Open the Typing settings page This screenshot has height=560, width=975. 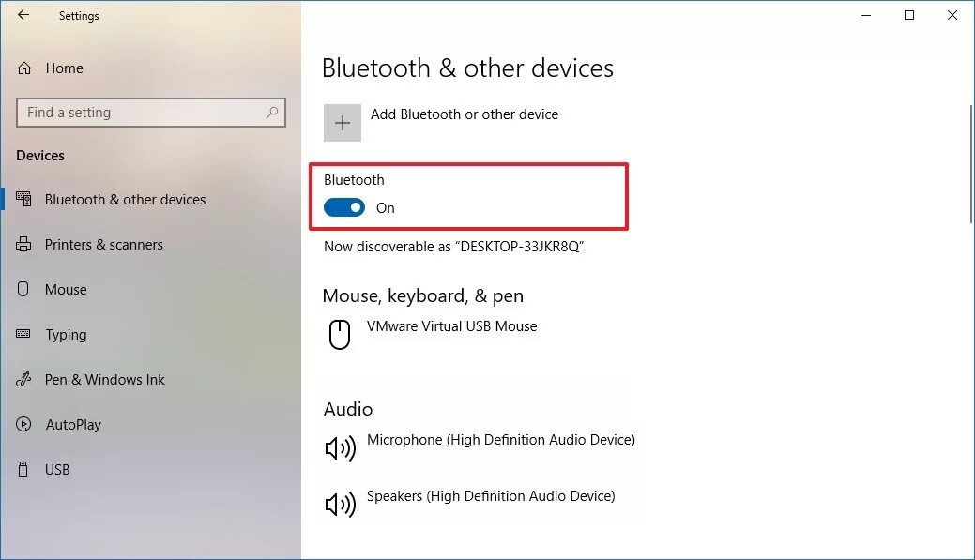[66, 335]
